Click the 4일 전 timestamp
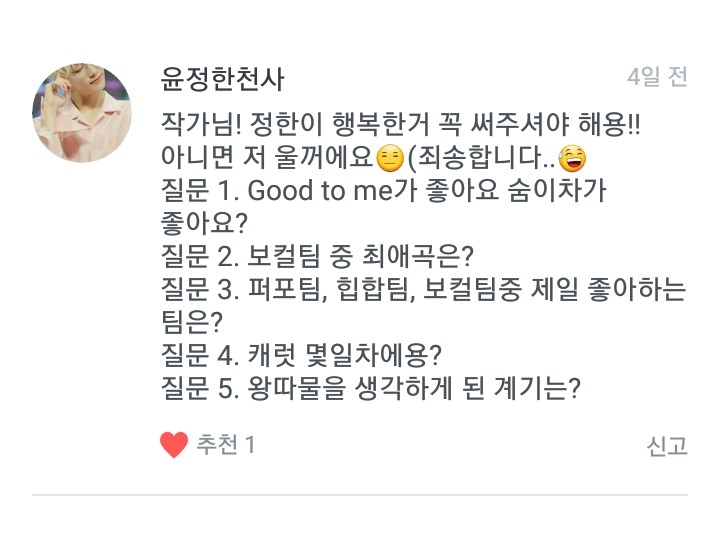This screenshot has width=720, height=540. tap(657, 78)
